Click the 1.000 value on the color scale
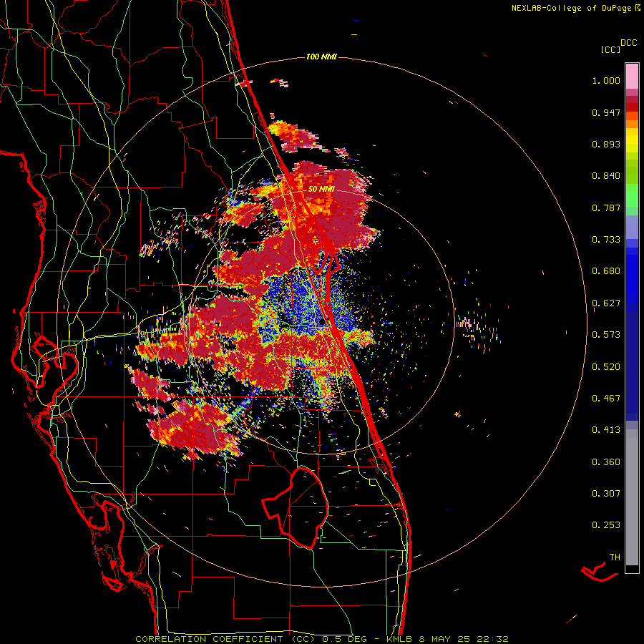644x644 pixels. 606,80
